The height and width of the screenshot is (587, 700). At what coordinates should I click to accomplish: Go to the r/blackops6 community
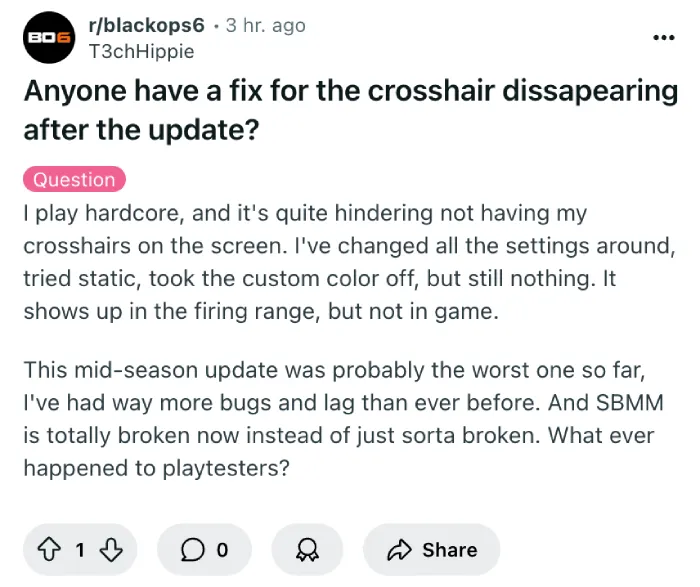click(x=146, y=25)
